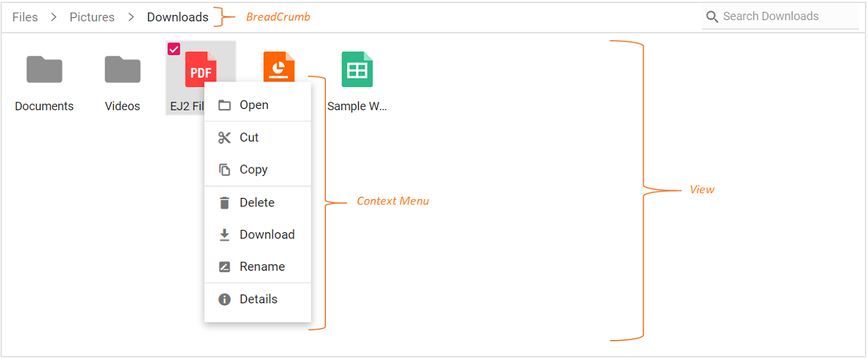868x359 pixels.
Task: Choose Open from the context menu
Action: [257, 105]
